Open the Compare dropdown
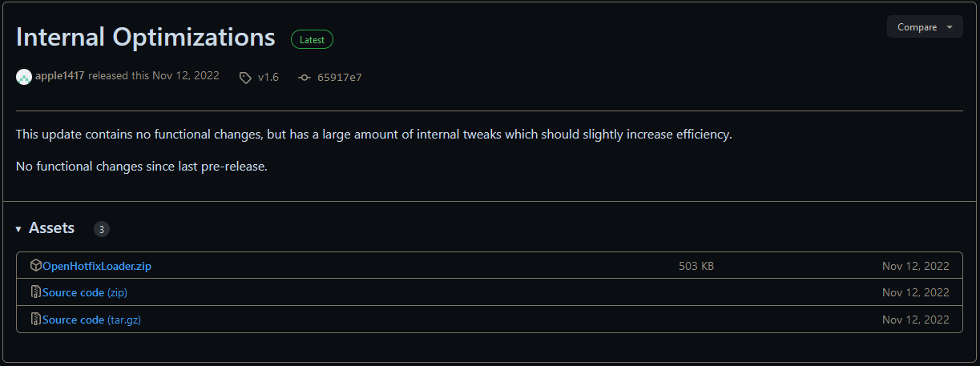980x366 pixels. click(925, 27)
